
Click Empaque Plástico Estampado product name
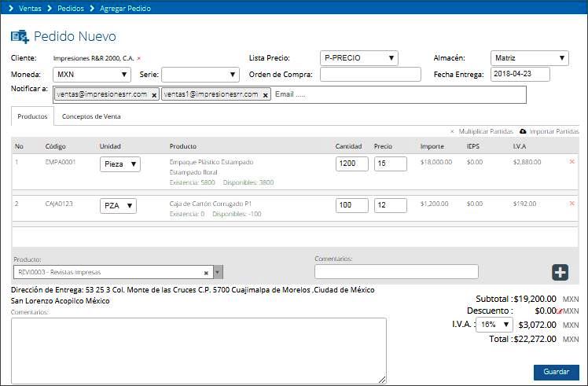point(211,162)
